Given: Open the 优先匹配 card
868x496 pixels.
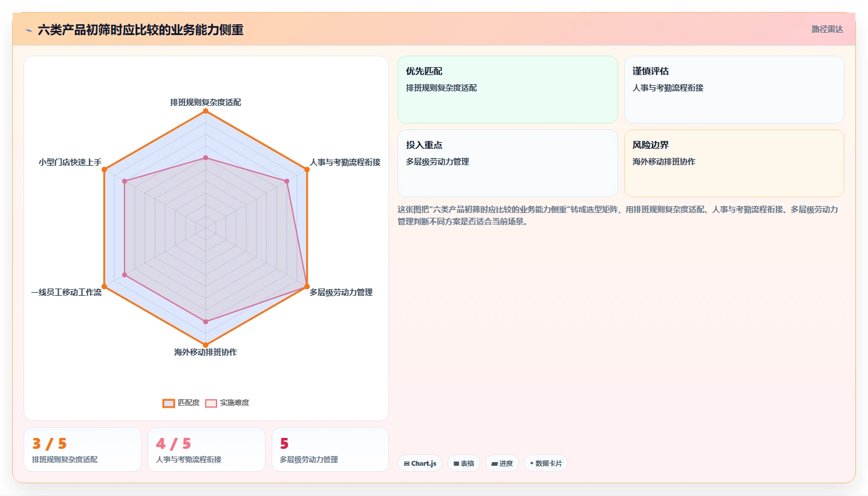Looking at the screenshot, I should coord(507,90).
